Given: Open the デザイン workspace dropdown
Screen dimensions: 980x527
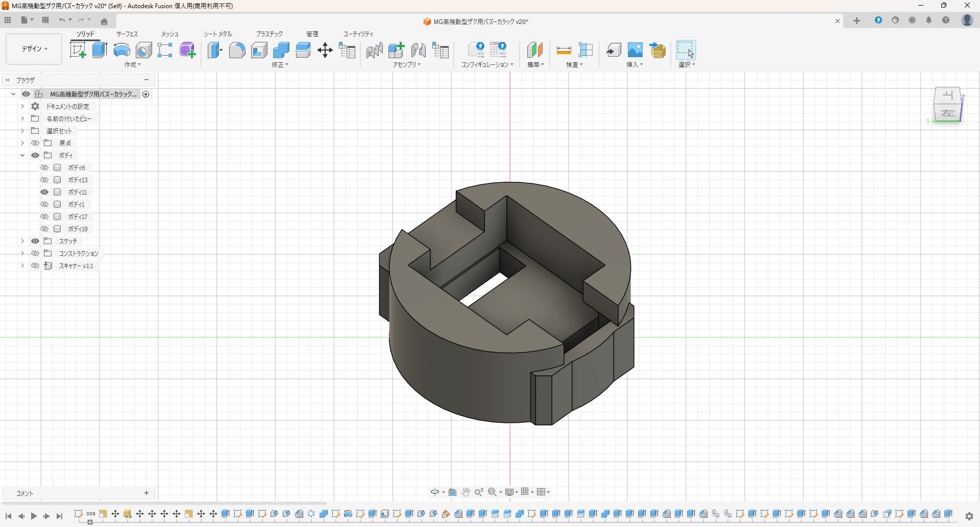Looking at the screenshot, I should 34,49.
